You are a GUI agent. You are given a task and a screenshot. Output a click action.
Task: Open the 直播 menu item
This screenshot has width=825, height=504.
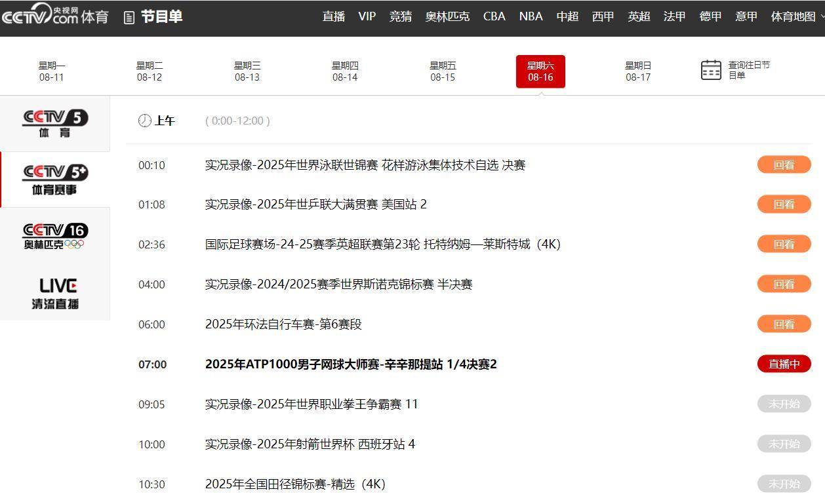[x=334, y=16]
